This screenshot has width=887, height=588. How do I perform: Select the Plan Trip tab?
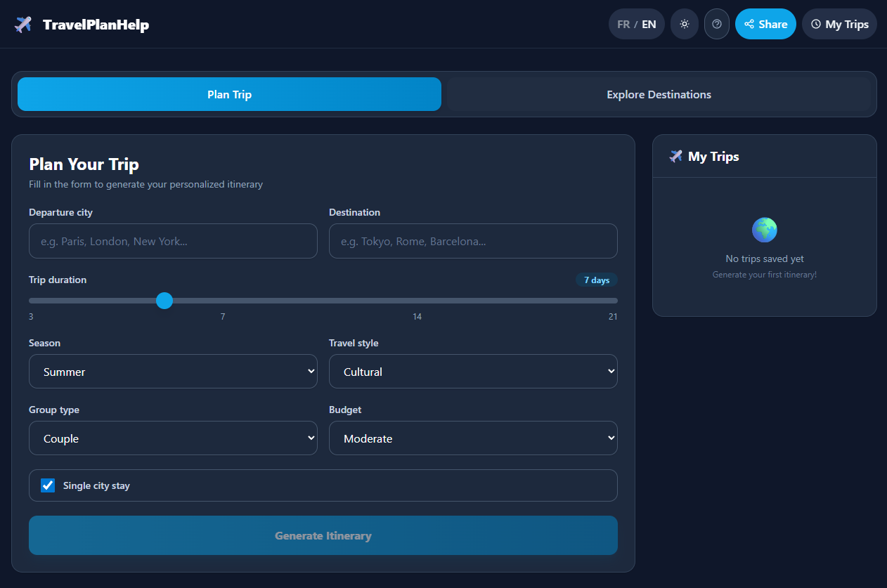point(229,94)
